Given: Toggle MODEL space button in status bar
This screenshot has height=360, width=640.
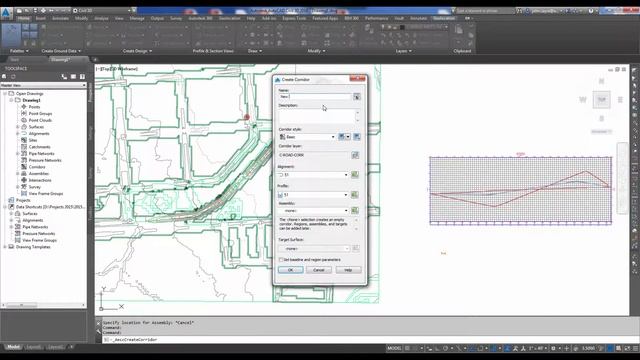Looking at the screenshot, I should 394,348.
